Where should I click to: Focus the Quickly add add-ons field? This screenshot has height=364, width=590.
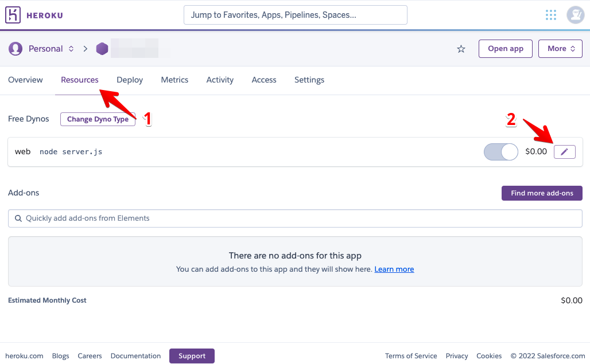coord(295,218)
